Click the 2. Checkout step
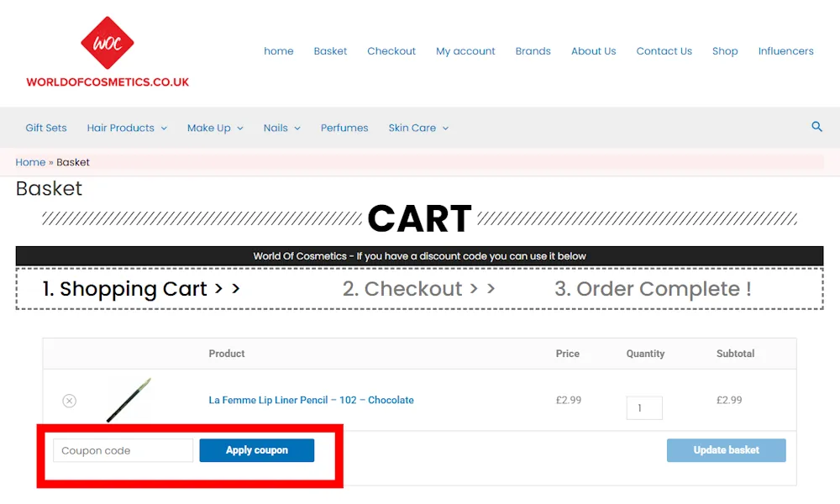 click(419, 289)
